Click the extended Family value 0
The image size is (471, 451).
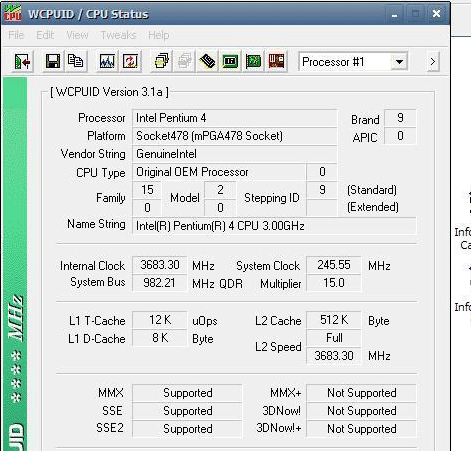pyautogui.click(x=147, y=208)
